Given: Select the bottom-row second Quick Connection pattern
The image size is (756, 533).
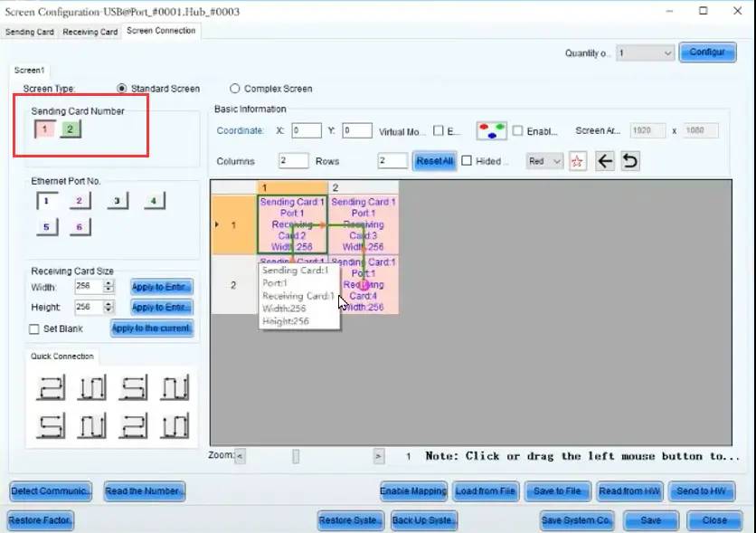Looking at the screenshot, I should click(x=91, y=426).
